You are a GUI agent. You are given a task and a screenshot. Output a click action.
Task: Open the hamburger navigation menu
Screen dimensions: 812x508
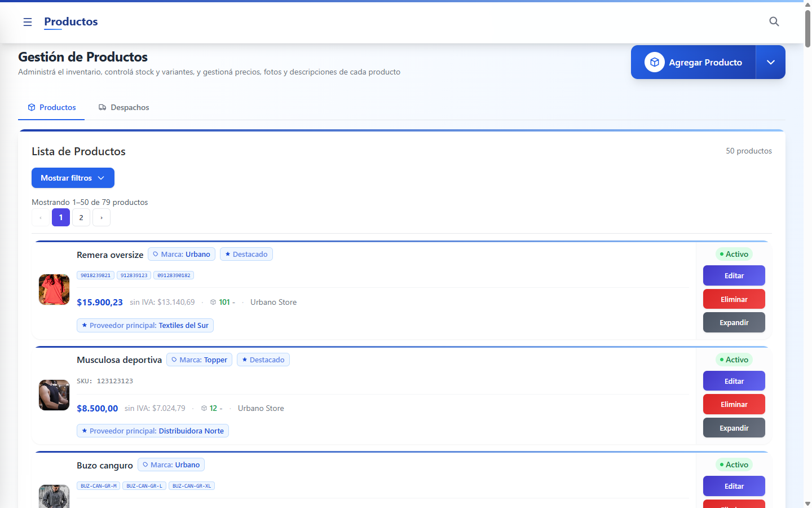[28, 22]
